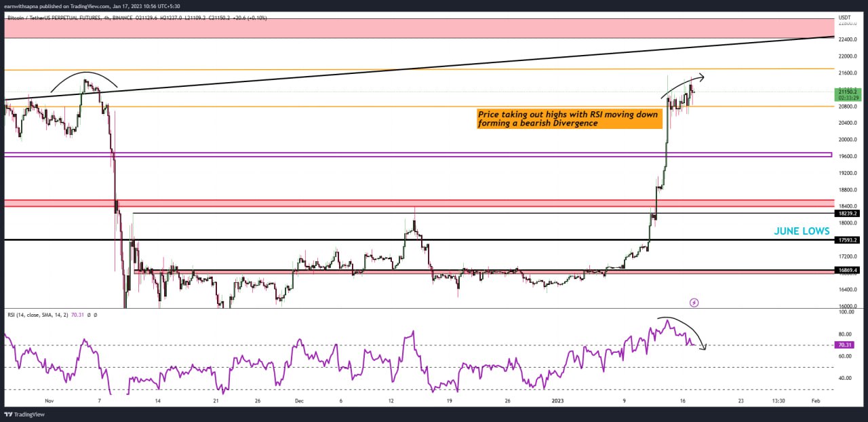Click the 21 date label on the time axis

pyautogui.click(x=215, y=400)
